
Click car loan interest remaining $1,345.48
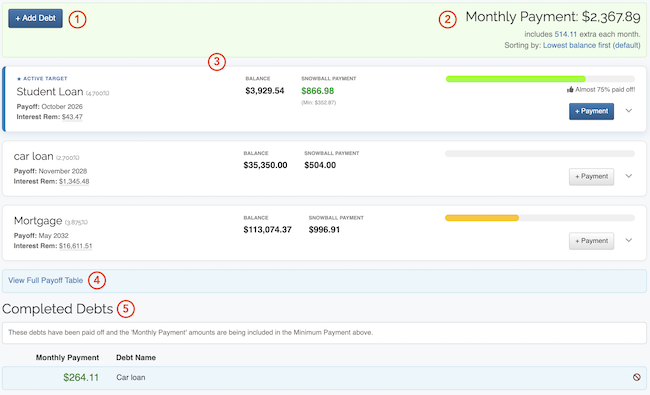tap(74, 182)
